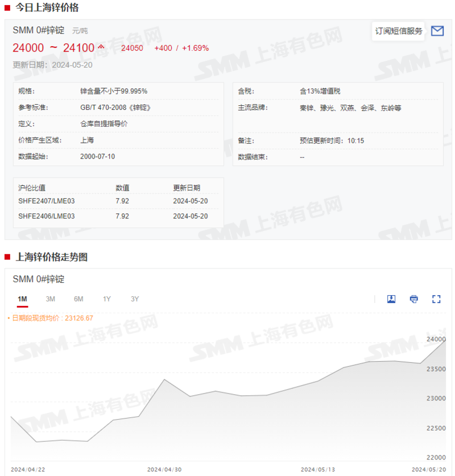
Task: Click the red up-trend arrow icon beside 24100
Action: coord(101,47)
